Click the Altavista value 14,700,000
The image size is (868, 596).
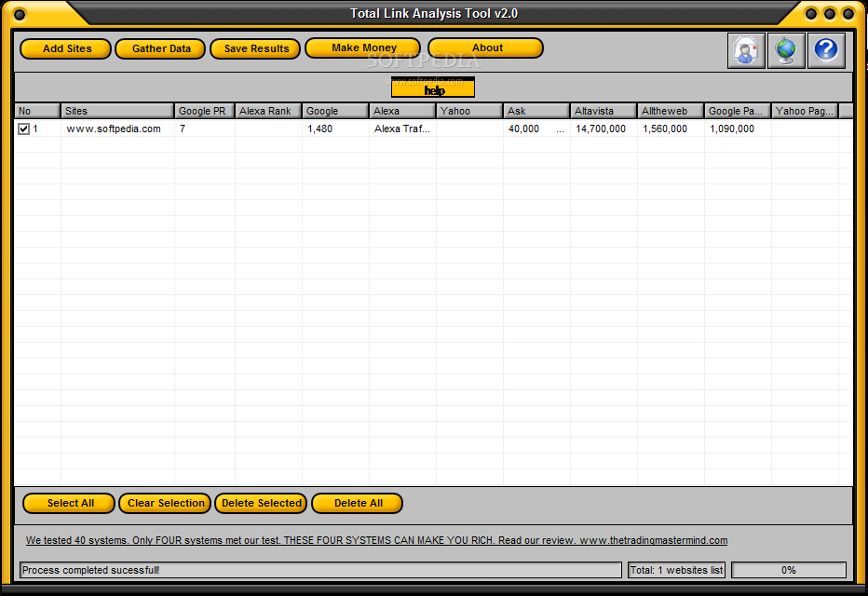click(601, 129)
